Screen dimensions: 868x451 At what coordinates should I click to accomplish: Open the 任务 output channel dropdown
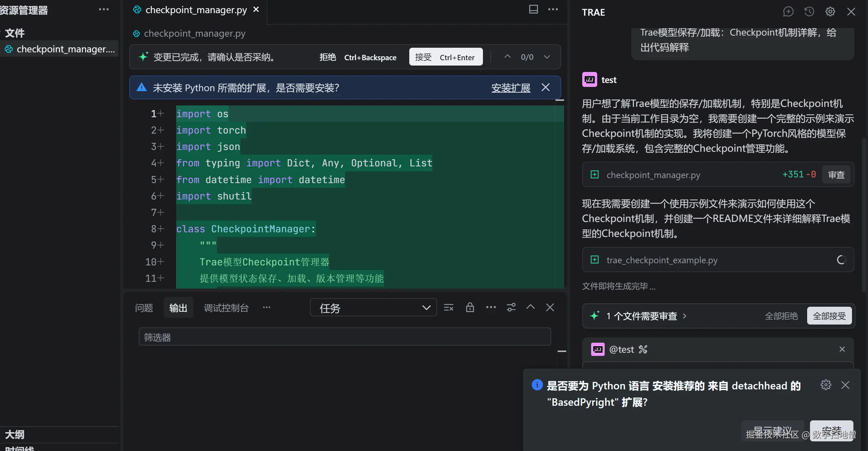[x=373, y=308]
